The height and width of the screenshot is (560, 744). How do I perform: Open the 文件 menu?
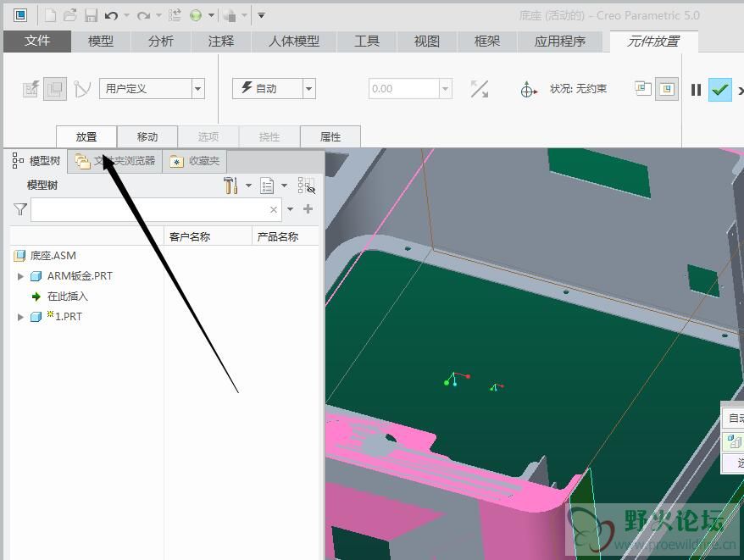coord(37,42)
